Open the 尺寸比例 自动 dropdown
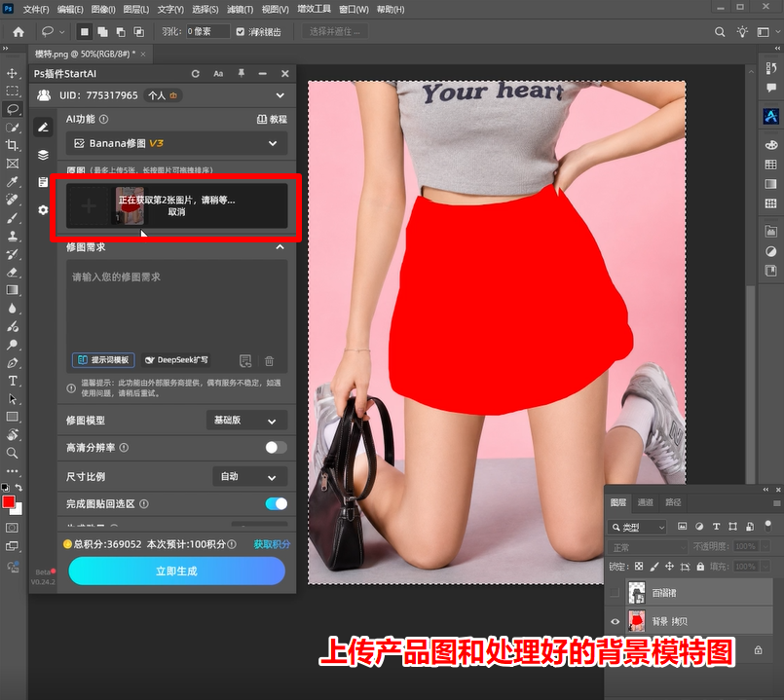This screenshot has height=700, width=784. (249, 476)
